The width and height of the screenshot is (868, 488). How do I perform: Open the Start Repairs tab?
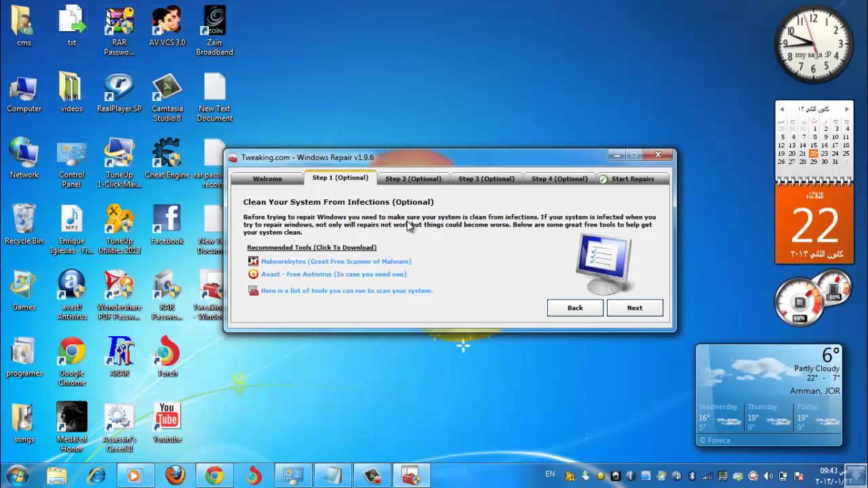point(632,179)
